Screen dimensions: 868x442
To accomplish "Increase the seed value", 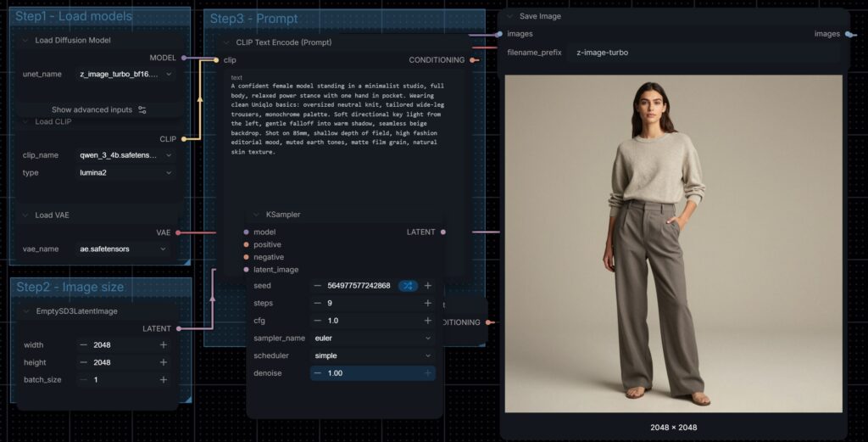I will pos(428,286).
